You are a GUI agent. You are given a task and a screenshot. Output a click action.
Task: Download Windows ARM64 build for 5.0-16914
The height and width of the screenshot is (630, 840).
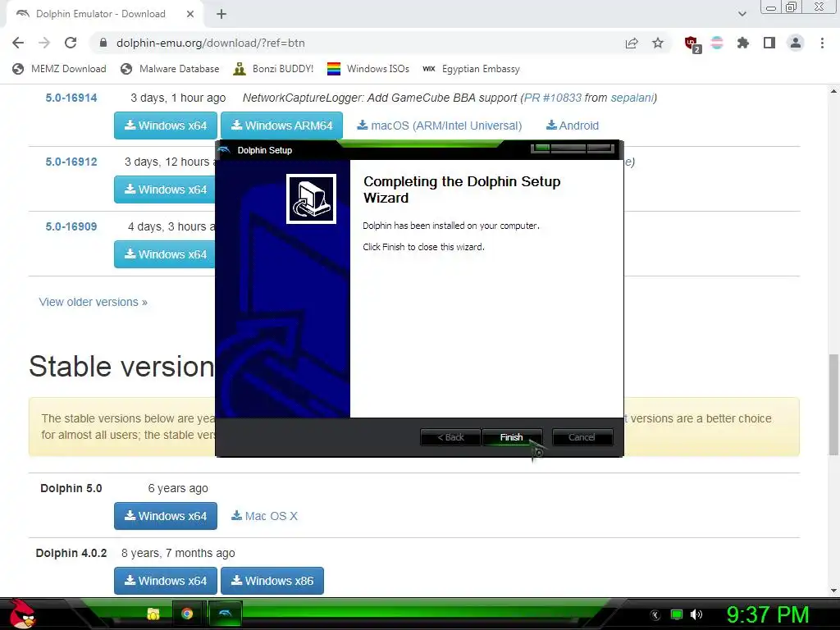[x=282, y=126]
